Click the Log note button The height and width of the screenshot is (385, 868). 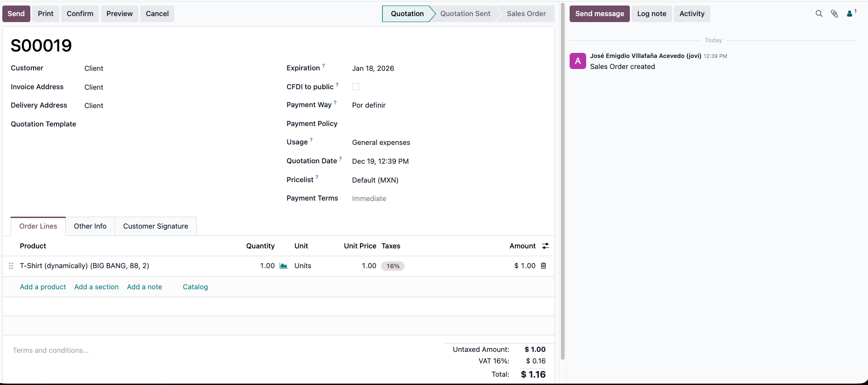pos(651,14)
